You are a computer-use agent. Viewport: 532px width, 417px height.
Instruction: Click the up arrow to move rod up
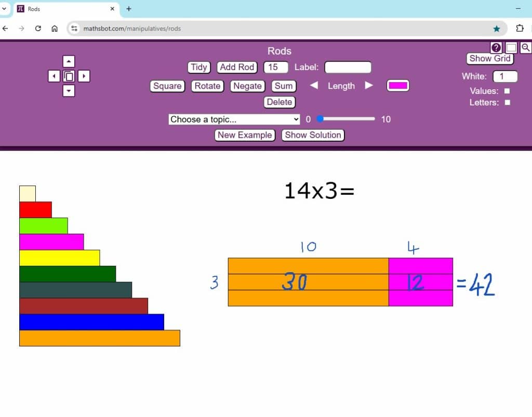pyautogui.click(x=69, y=61)
